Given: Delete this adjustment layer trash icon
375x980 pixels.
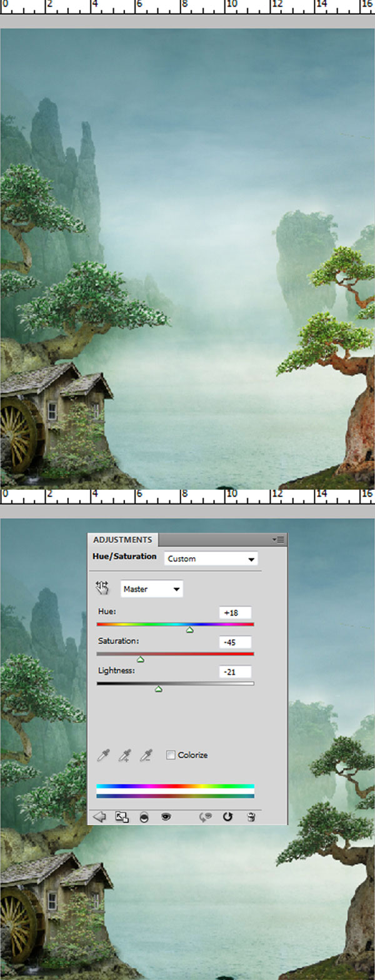Looking at the screenshot, I should point(251,816).
